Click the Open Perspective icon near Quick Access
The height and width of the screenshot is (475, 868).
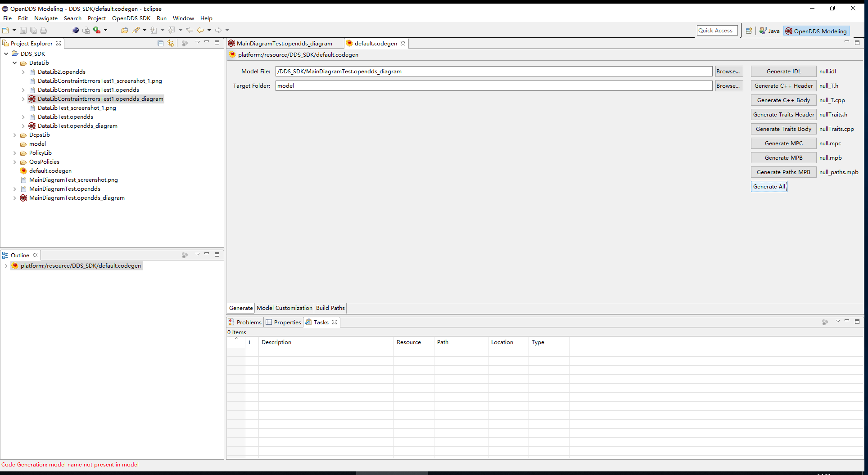point(749,31)
